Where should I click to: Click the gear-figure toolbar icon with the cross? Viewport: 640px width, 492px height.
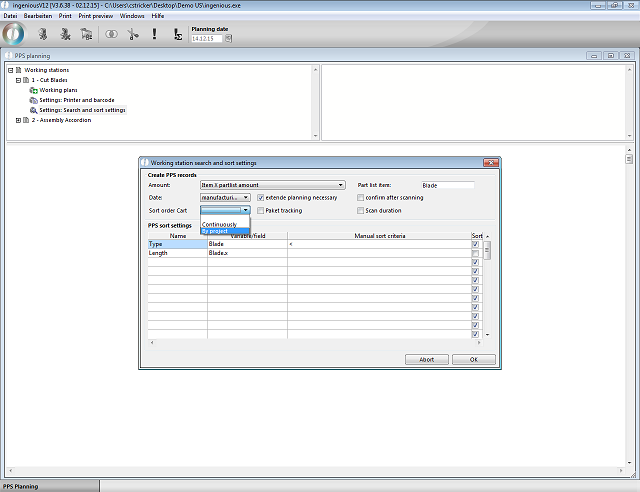tap(65, 34)
